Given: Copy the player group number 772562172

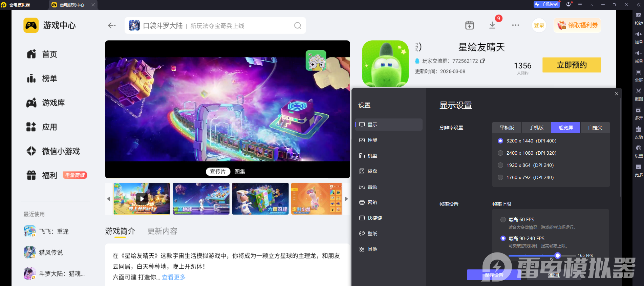Looking at the screenshot, I should point(482,61).
